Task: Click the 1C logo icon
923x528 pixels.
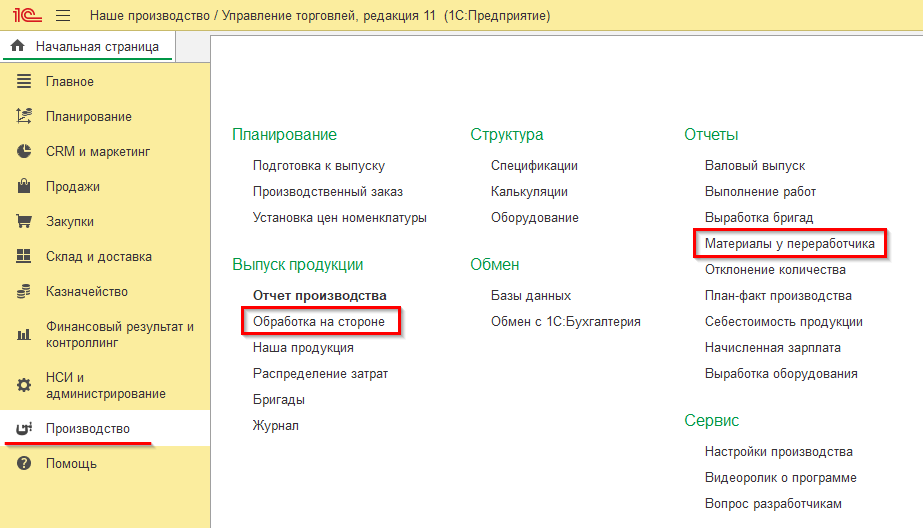Action: [x=27, y=15]
